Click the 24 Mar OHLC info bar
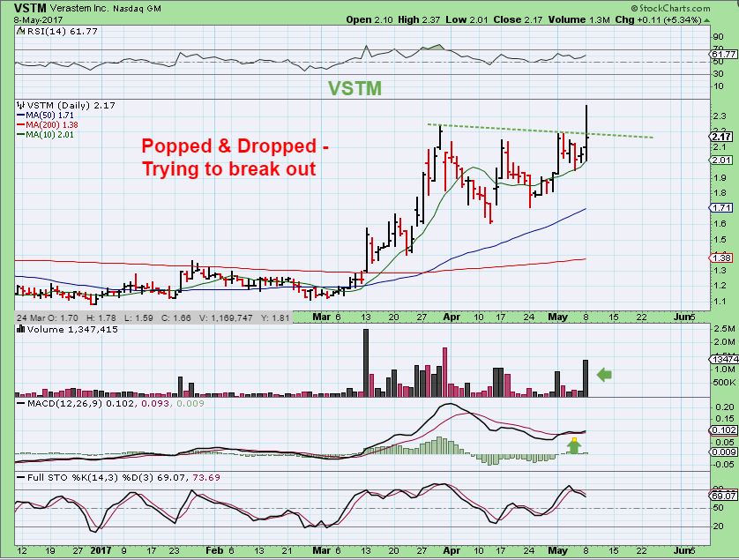Image resolution: width=739 pixels, height=560 pixels. pyautogui.click(x=153, y=317)
